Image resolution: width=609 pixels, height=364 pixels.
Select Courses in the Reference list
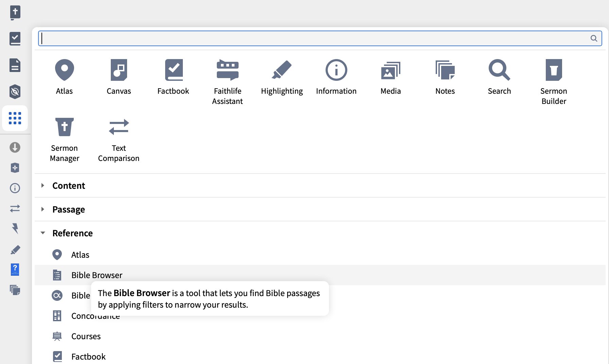(x=320, y=336)
